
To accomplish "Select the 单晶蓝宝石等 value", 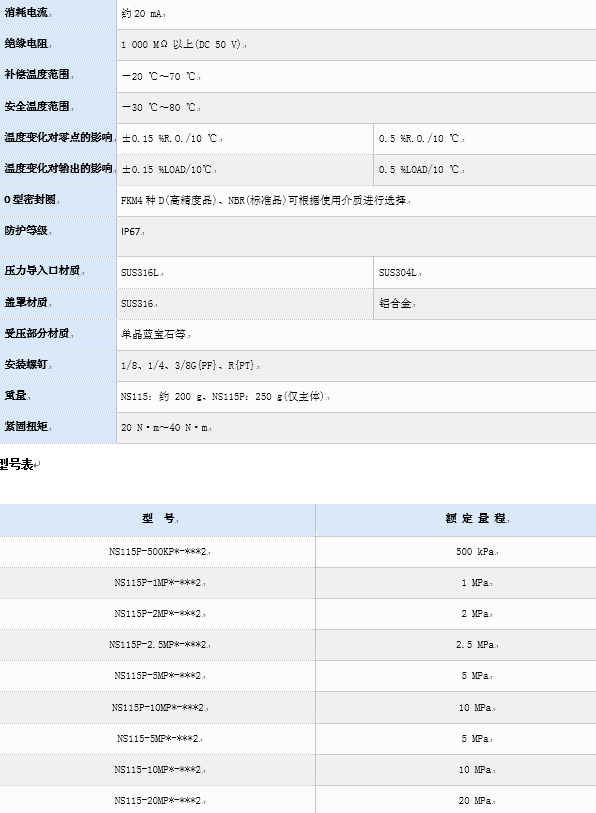I will pyautogui.click(x=156, y=334).
